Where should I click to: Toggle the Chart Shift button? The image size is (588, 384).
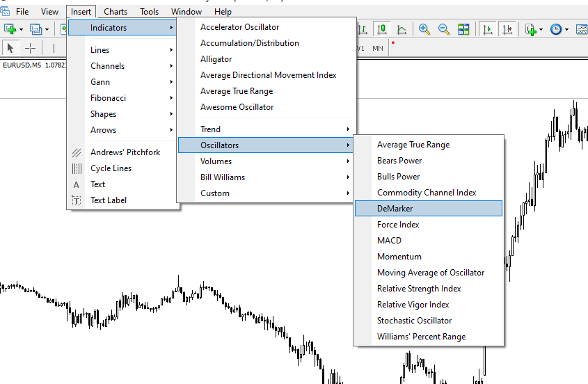click(507, 29)
